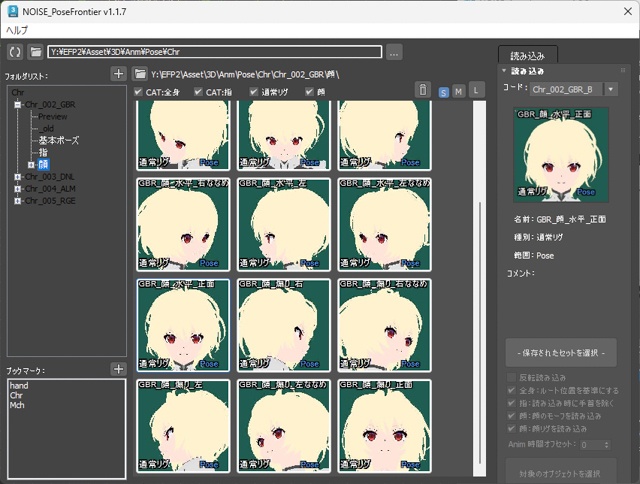Collapse the 読み込み rollout triangle
This screenshot has height=484, width=640.
coord(504,71)
